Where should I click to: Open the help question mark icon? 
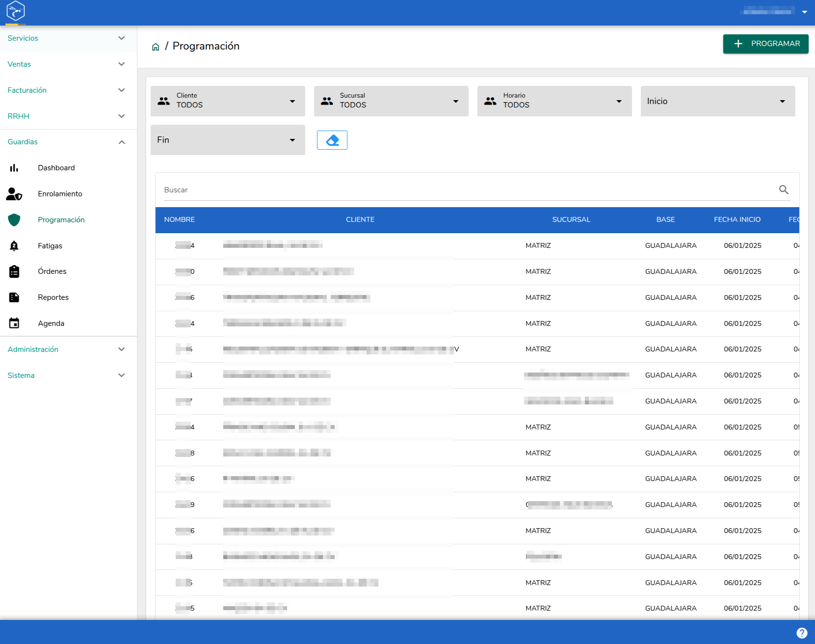point(802,633)
